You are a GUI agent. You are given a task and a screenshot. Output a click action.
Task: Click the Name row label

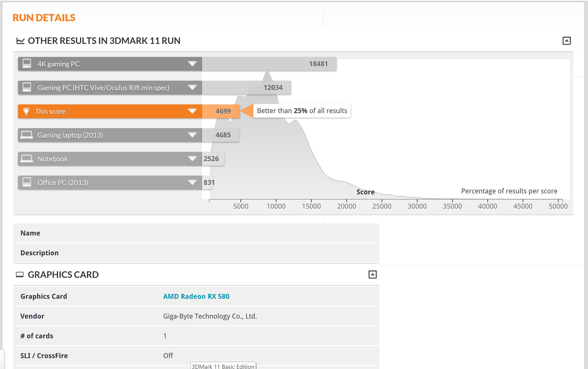[x=30, y=233]
